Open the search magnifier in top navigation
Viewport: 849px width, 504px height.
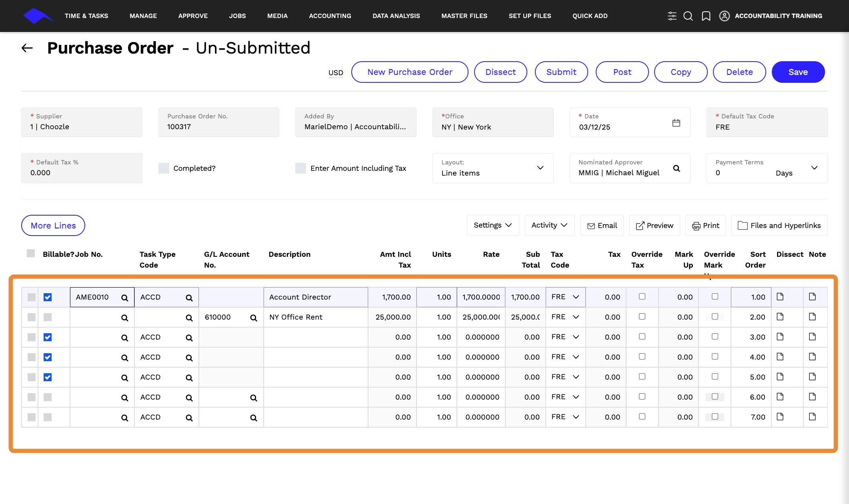[x=688, y=16]
